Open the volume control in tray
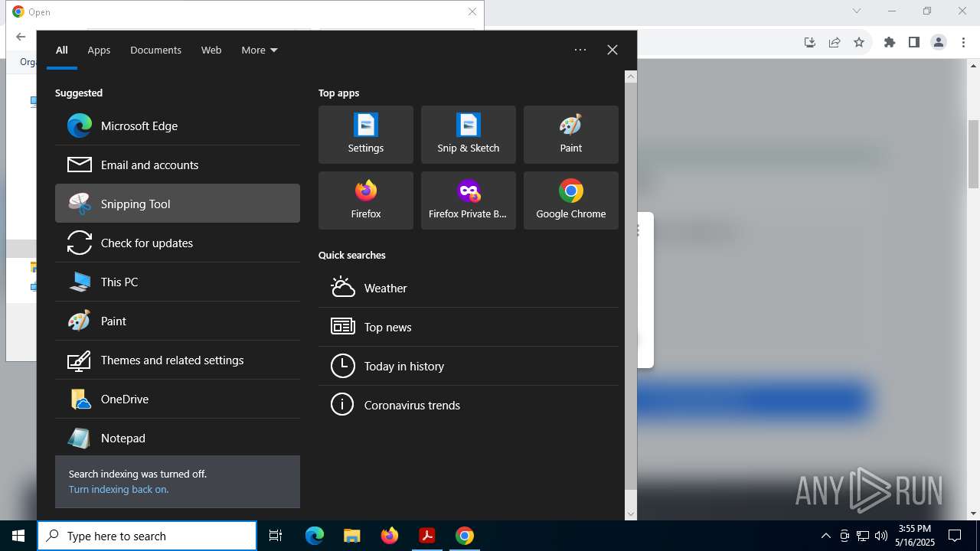The height and width of the screenshot is (551, 980). tap(880, 536)
